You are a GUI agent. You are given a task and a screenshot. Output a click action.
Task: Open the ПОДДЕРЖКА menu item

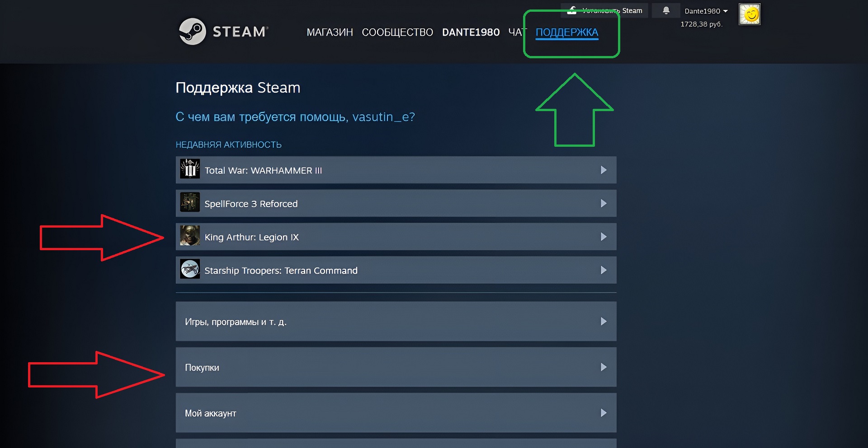[567, 33]
